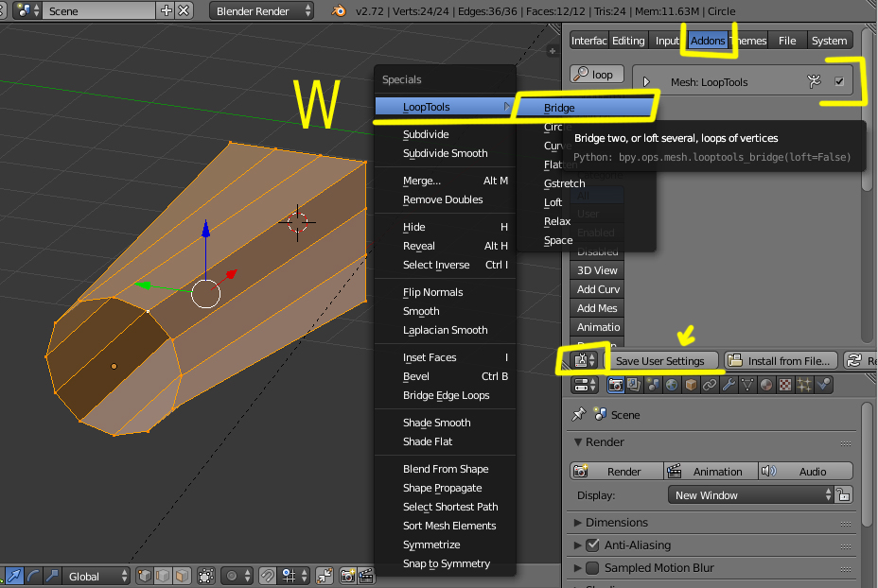Click the Animation render button
The width and height of the screenshot is (878, 588).
coord(711,472)
